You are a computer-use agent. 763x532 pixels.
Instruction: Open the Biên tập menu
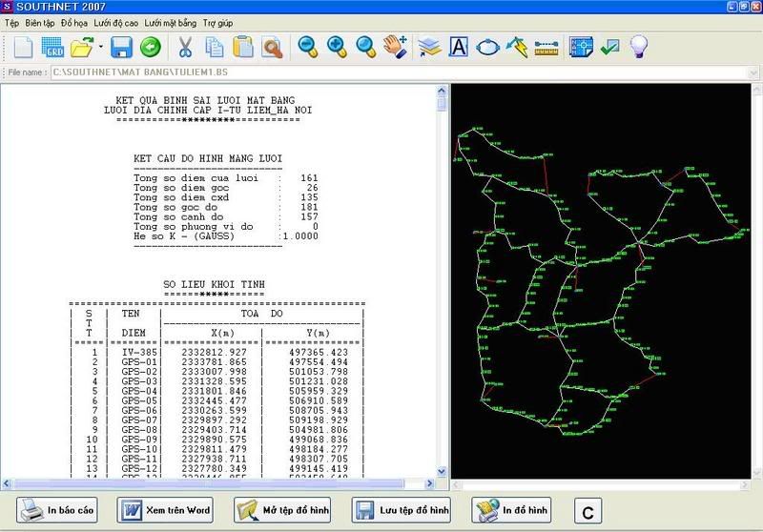[x=40, y=23]
